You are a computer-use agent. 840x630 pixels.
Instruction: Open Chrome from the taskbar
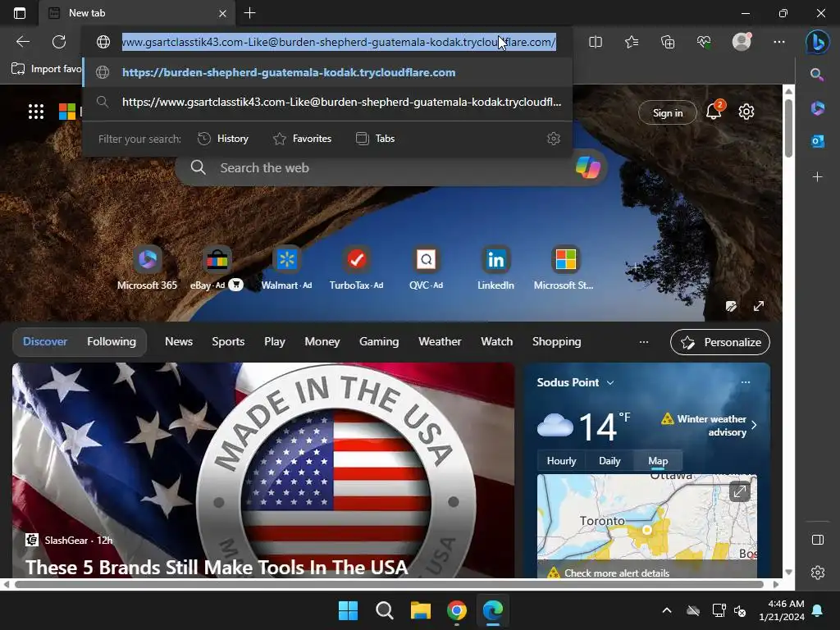click(456, 610)
